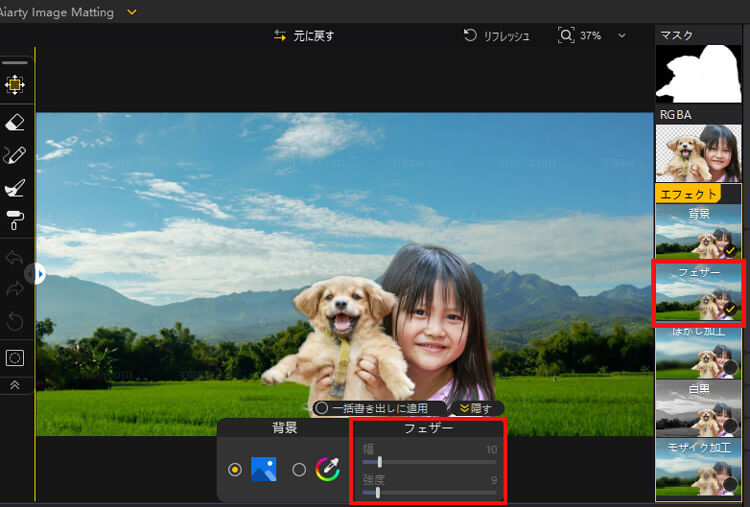Click the リフレッシュ button

tap(497, 35)
